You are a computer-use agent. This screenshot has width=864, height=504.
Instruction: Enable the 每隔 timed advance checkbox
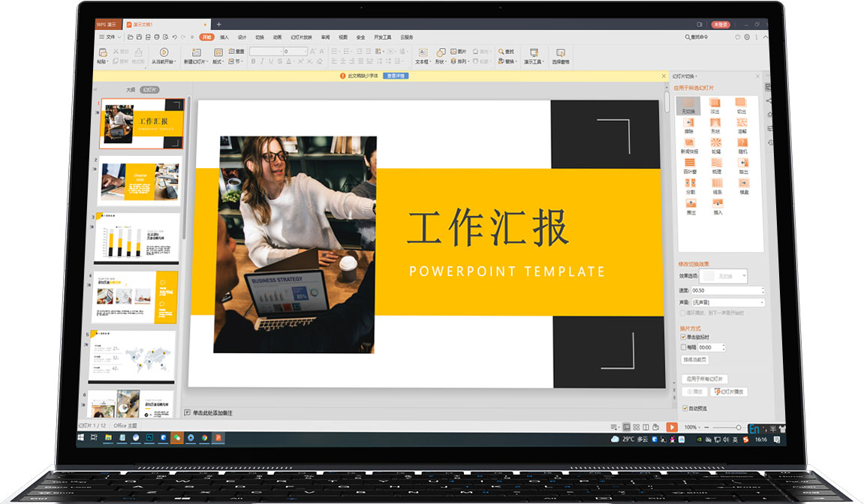tap(682, 347)
